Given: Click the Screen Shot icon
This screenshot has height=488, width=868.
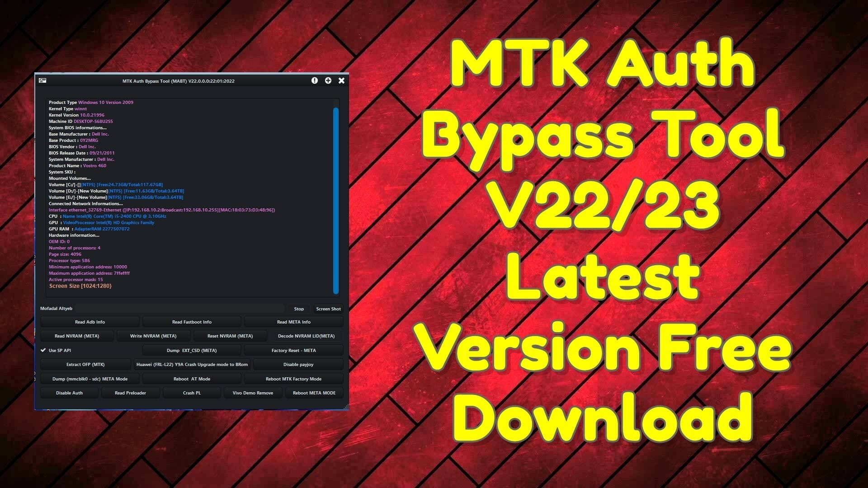Looking at the screenshot, I should [x=328, y=309].
